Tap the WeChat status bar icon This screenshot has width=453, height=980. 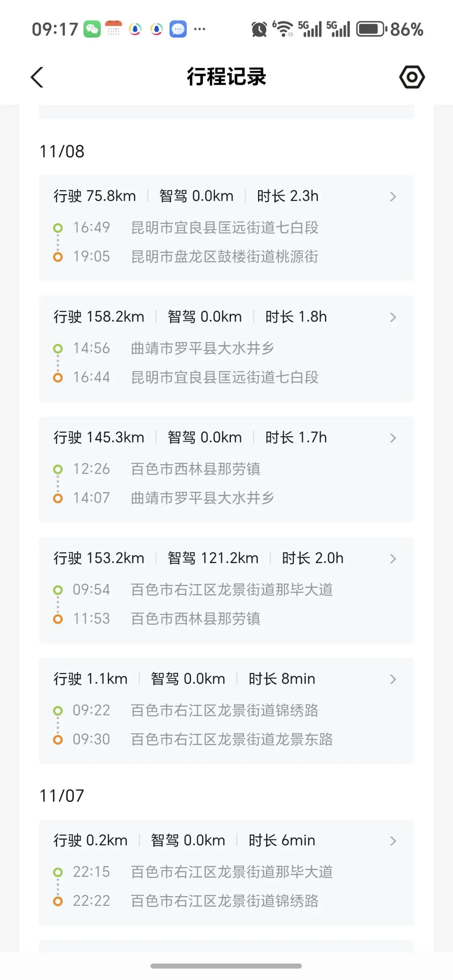click(92, 29)
